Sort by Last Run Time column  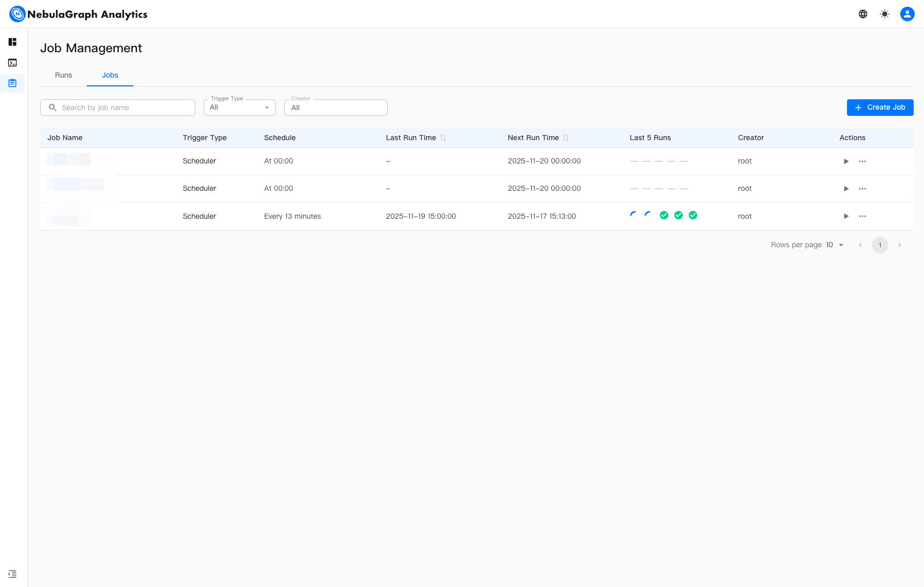(x=443, y=138)
